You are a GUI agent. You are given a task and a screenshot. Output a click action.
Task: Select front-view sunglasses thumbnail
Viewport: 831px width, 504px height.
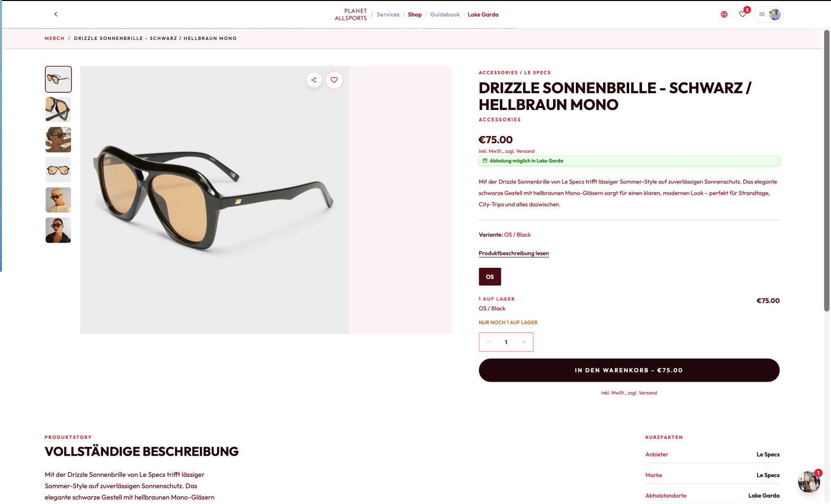[58, 170]
